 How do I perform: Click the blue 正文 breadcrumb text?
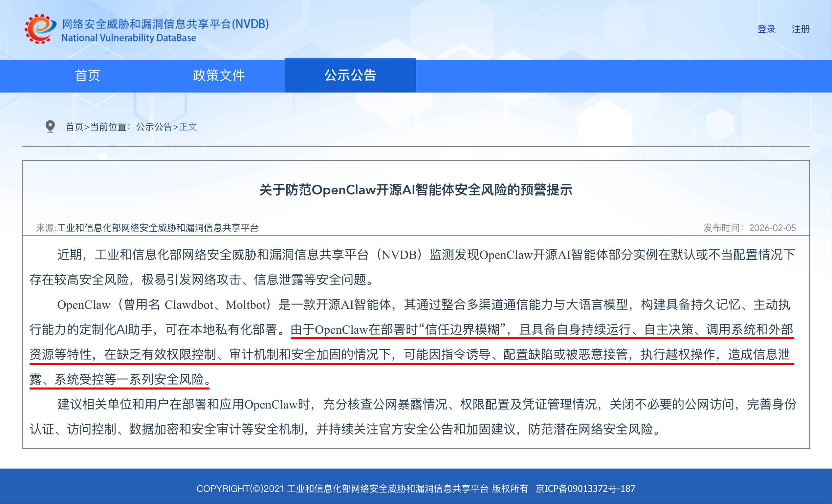click(x=188, y=127)
